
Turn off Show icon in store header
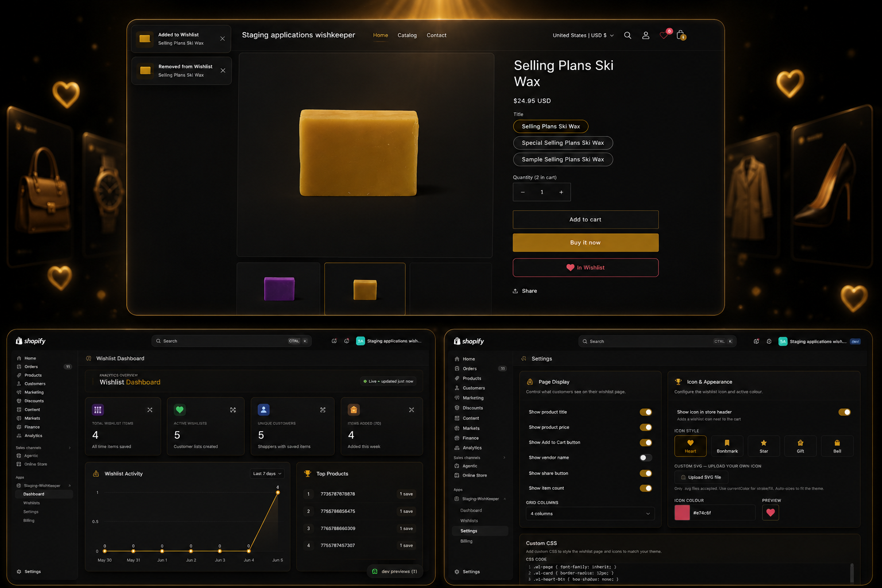click(x=845, y=412)
